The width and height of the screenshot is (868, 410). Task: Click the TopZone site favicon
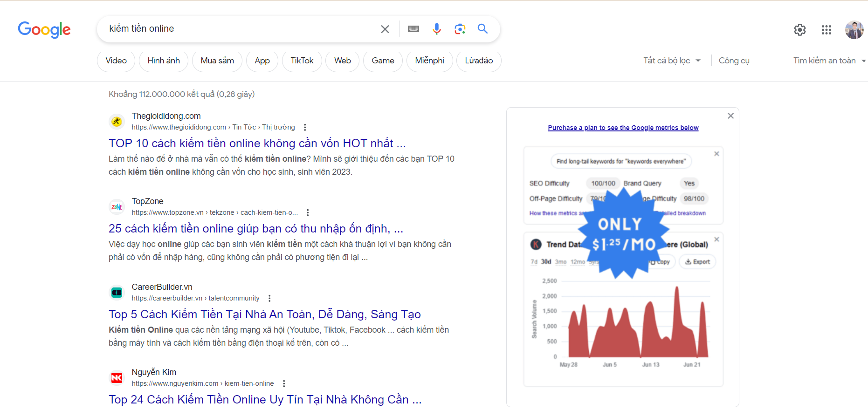pos(117,207)
